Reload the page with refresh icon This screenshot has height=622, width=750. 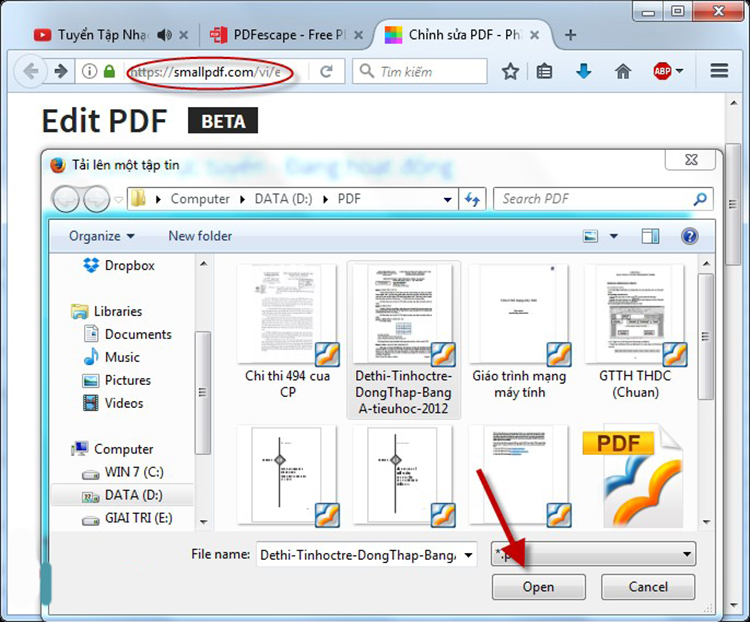pyautogui.click(x=326, y=72)
